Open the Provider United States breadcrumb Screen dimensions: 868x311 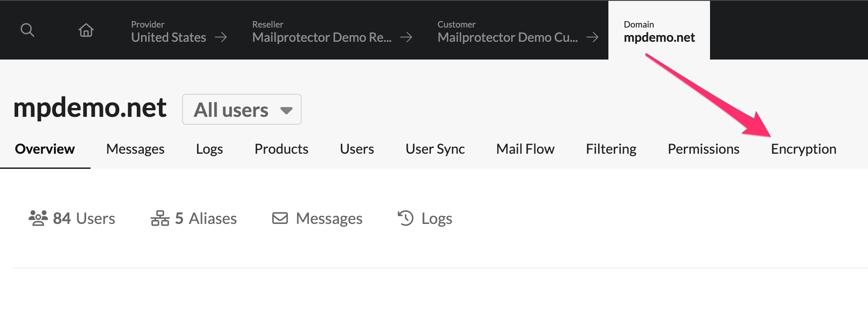169,31
